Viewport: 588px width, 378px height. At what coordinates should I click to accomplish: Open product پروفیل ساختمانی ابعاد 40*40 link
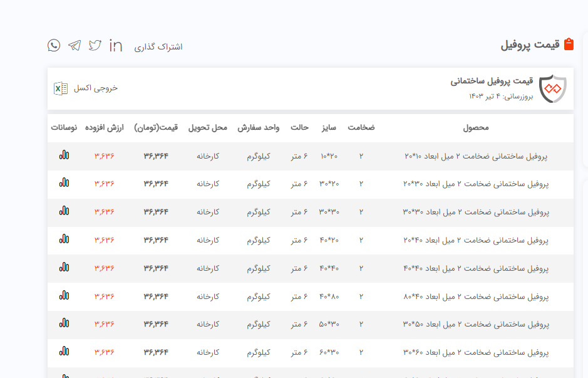(x=476, y=268)
